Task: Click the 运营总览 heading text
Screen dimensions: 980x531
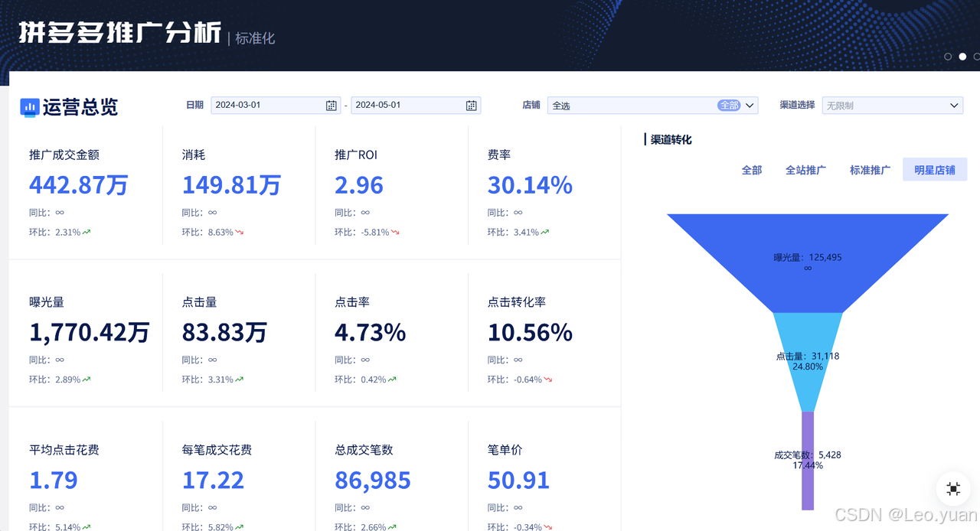Action: click(x=80, y=107)
